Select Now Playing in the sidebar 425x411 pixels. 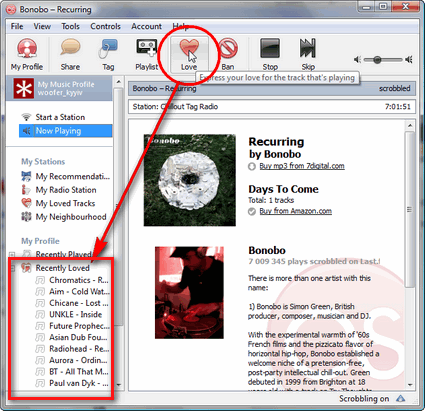(66, 131)
